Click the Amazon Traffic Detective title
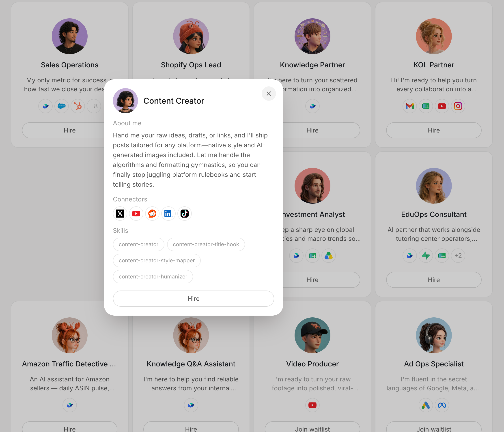This screenshot has width=504, height=432. (69, 364)
